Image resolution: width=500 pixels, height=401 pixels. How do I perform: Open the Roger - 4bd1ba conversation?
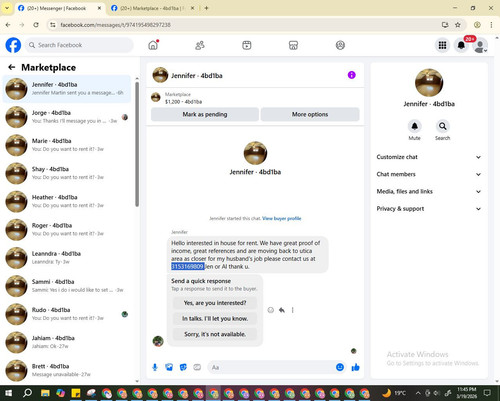pyautogui.click(x=67, y=230)
